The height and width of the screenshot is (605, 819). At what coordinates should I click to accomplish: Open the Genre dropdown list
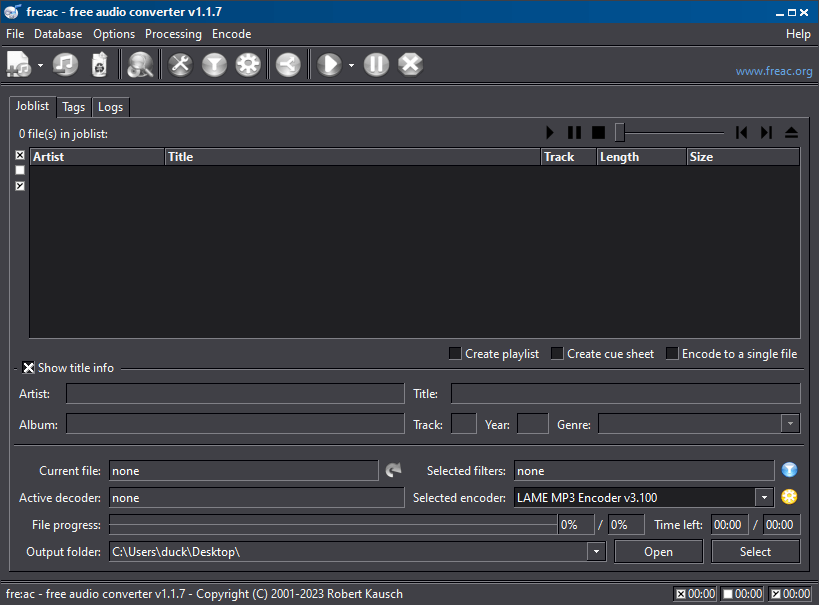tap(790, 424)
